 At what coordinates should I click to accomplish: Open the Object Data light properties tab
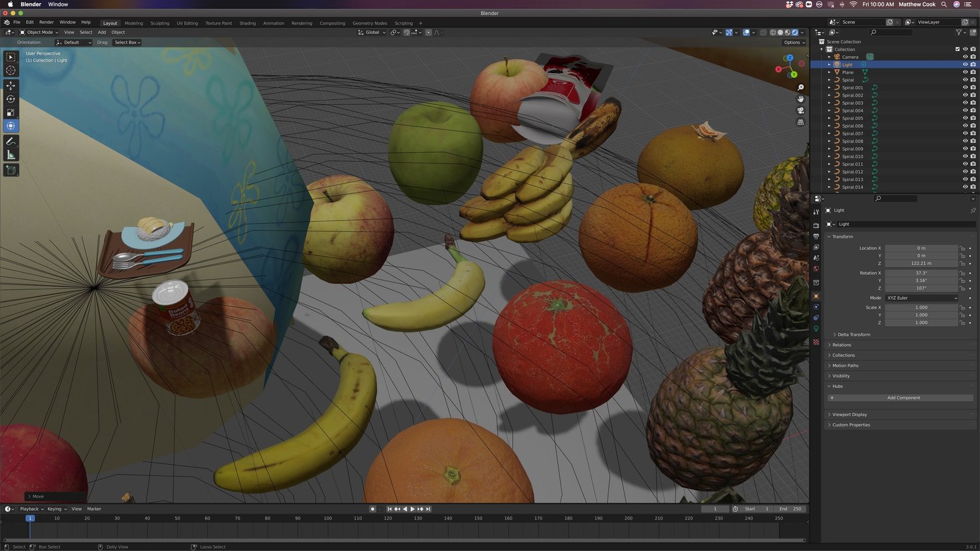click(x=816, y=328)
